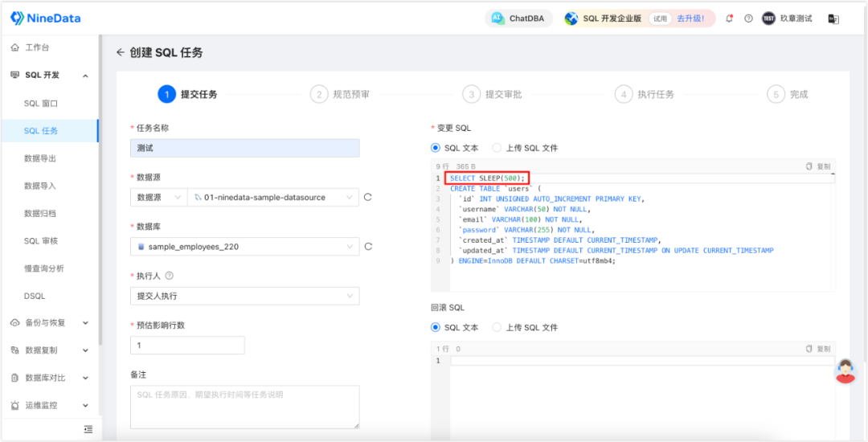Viewport: 868px width, 442px height.
Task: Open the 01-ninedata-sample-datasource dropdown
Action: pos(273,197)
